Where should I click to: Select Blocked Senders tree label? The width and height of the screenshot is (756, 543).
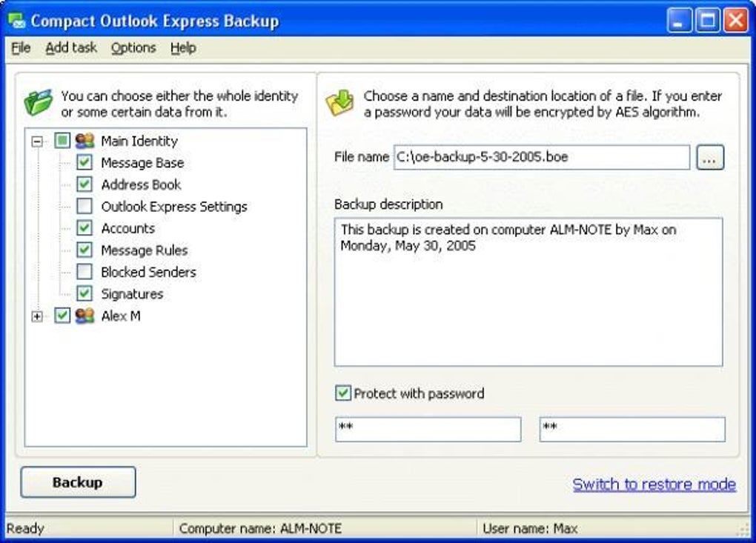148,272
